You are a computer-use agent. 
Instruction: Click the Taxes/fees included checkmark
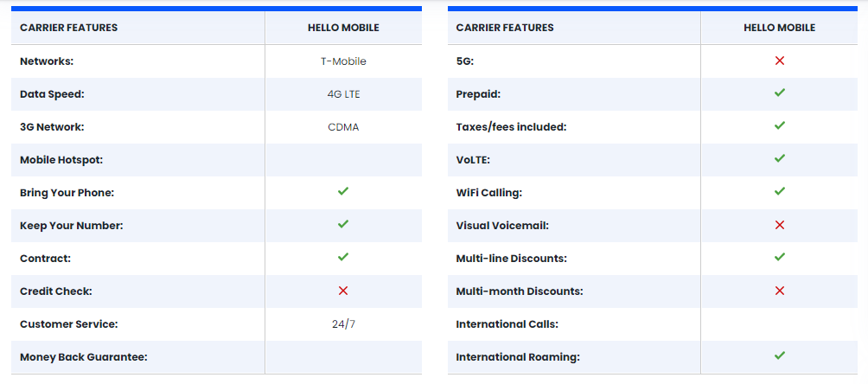[780, 125]
